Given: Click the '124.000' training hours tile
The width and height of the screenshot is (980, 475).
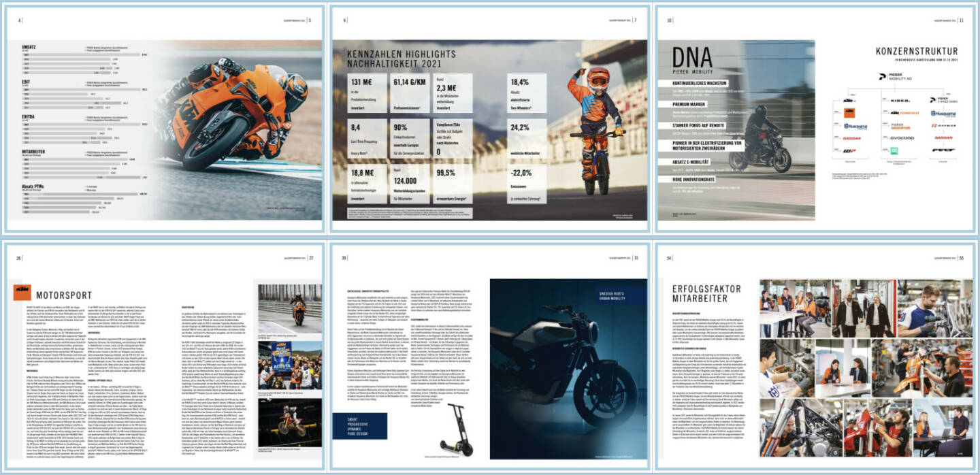Looking at the screenshot, I should pyautogui.click(x=411, y=185).
